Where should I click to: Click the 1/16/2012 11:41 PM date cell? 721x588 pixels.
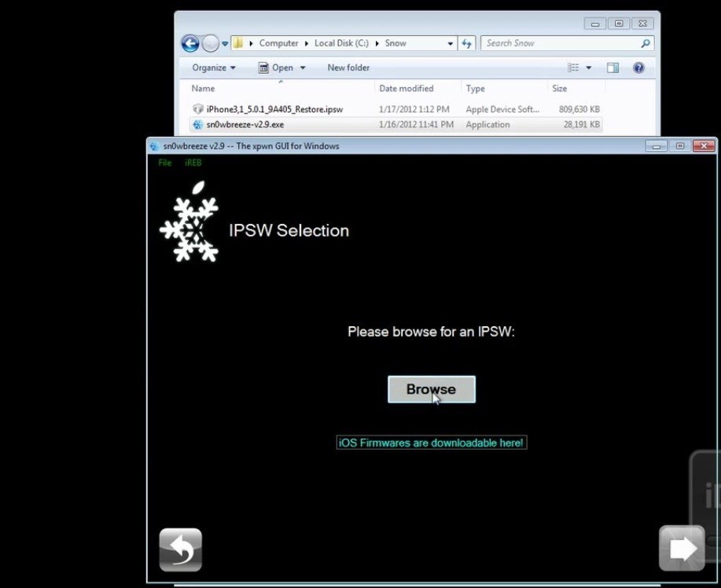tap(416, 124)
